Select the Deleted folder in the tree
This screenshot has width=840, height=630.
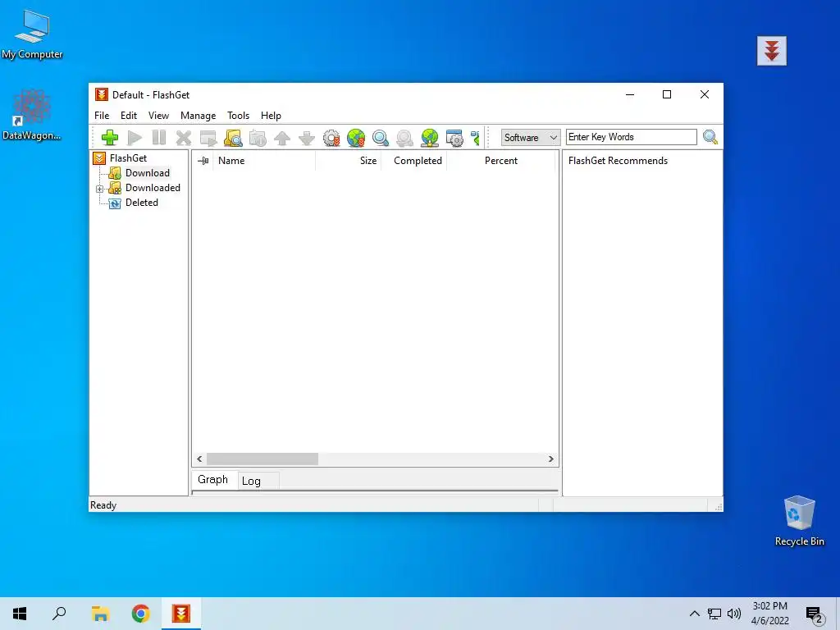(x=141, y=203)
